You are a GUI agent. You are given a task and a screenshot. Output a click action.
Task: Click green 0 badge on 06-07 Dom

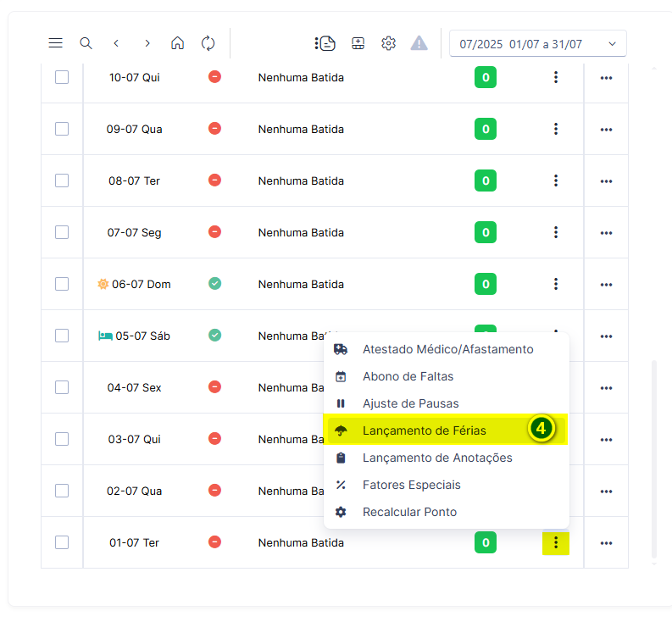tap(485, 284)
